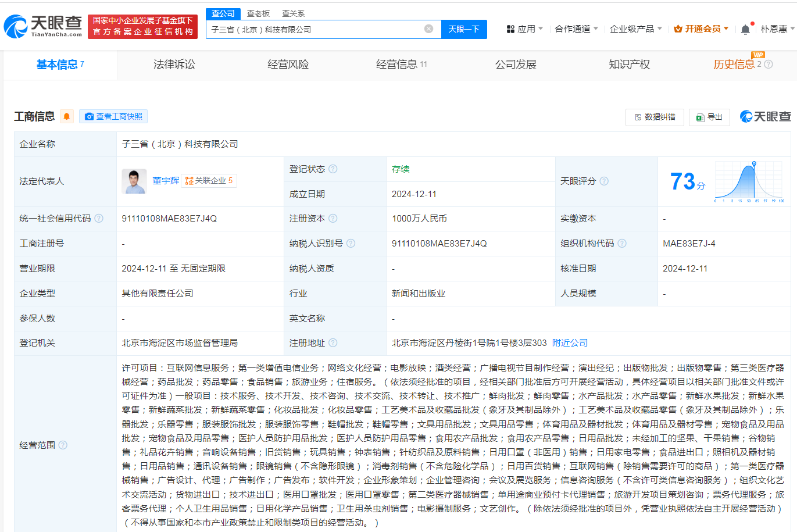The width and height of the screenshot is (797, 532).
Task: Click 子三省（北京）科技有限公司 in the 企业名称 row
Action: (180, 144)
